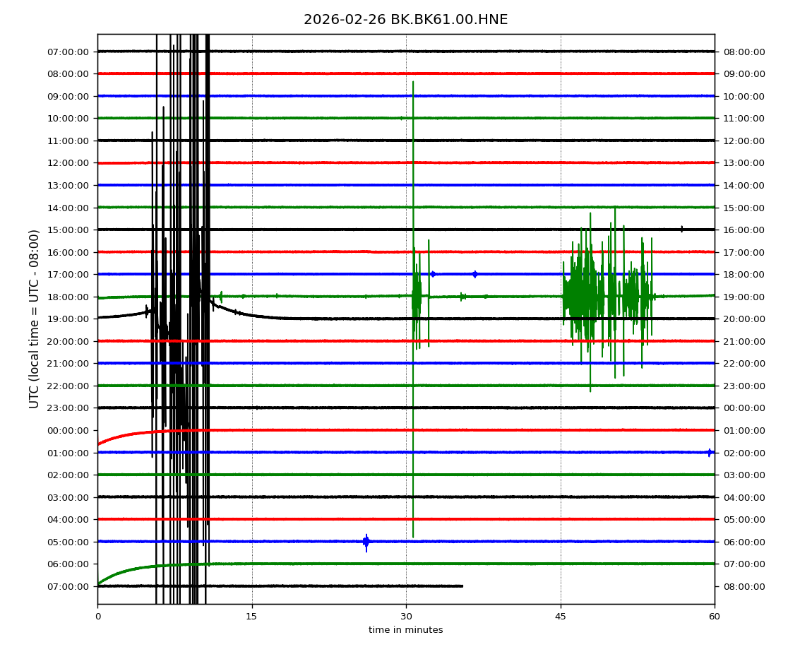Click the blue spike ending the 01:00:00 trace

pyautogui.click(x=710, y=452)
